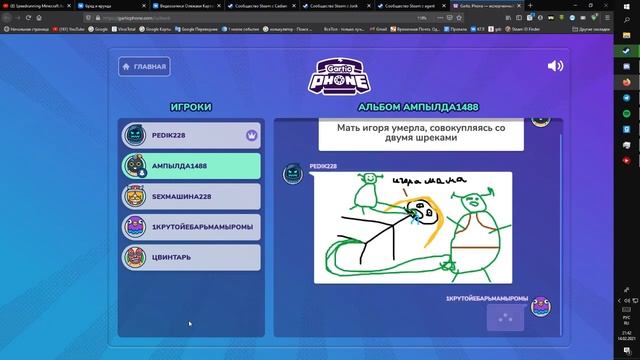Screen dimensions: 640x360
Task: Go to the ГЛАВНАЯ home button
Action: [x=144, y=67]
